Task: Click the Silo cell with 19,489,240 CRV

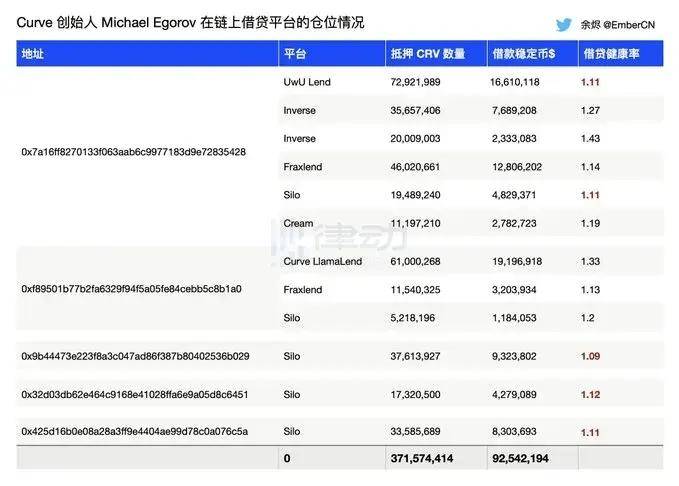Action: point(292,195)
